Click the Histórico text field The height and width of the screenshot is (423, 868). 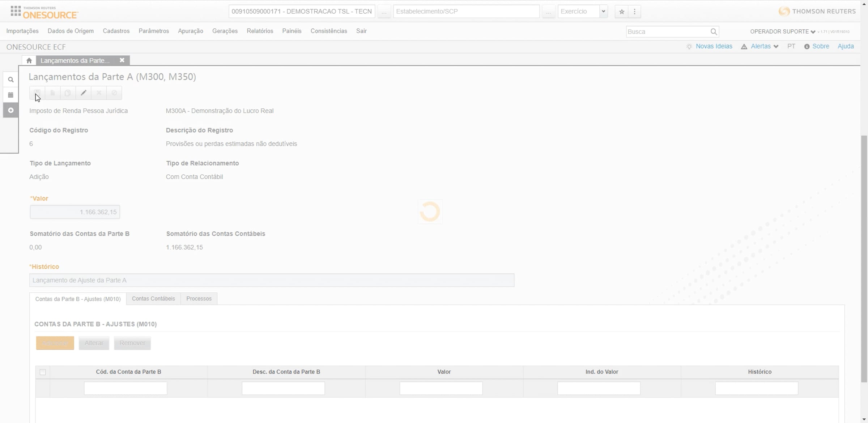point(272,280)
